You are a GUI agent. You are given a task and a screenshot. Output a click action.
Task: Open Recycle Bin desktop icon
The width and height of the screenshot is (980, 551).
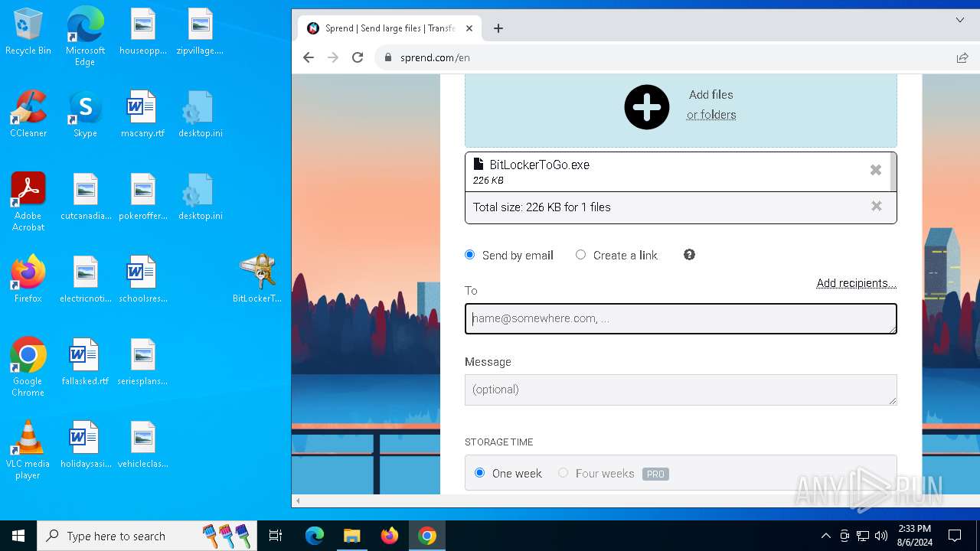[28, 32]
